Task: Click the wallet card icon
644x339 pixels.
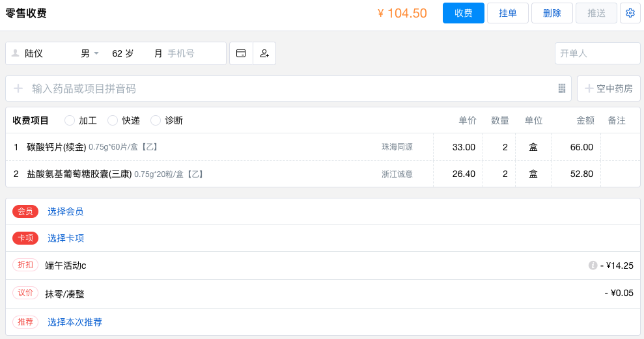Action: tap(241, 53)
